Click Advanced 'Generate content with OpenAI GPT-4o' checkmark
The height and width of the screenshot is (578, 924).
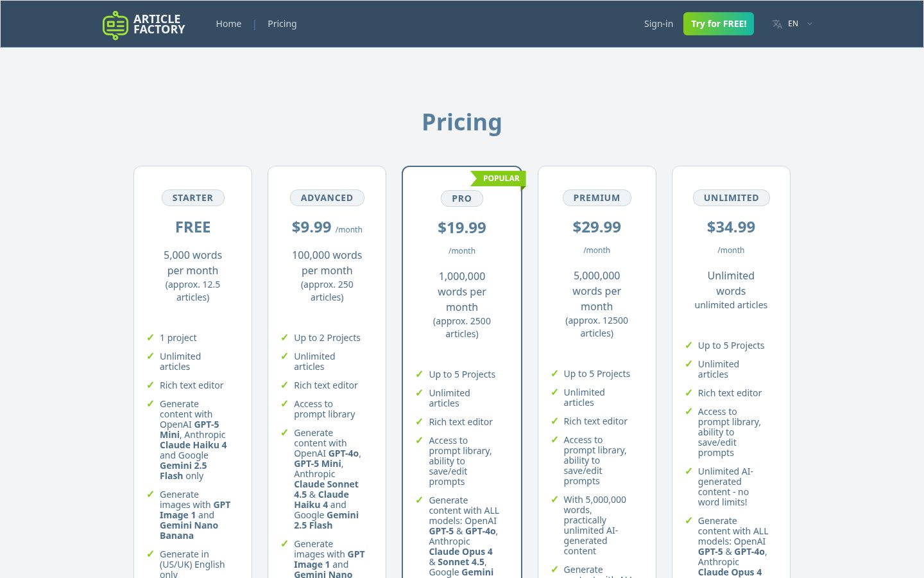click(284, 433)
